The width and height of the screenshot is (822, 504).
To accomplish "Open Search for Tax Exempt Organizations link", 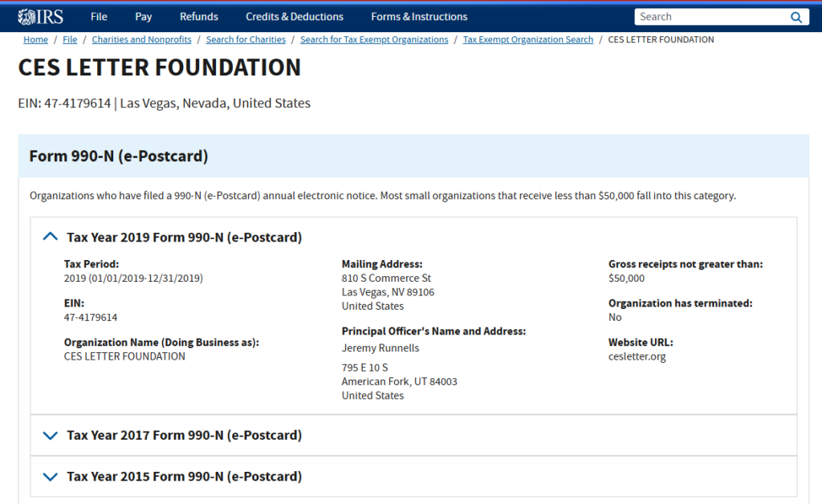I will 374,39.
